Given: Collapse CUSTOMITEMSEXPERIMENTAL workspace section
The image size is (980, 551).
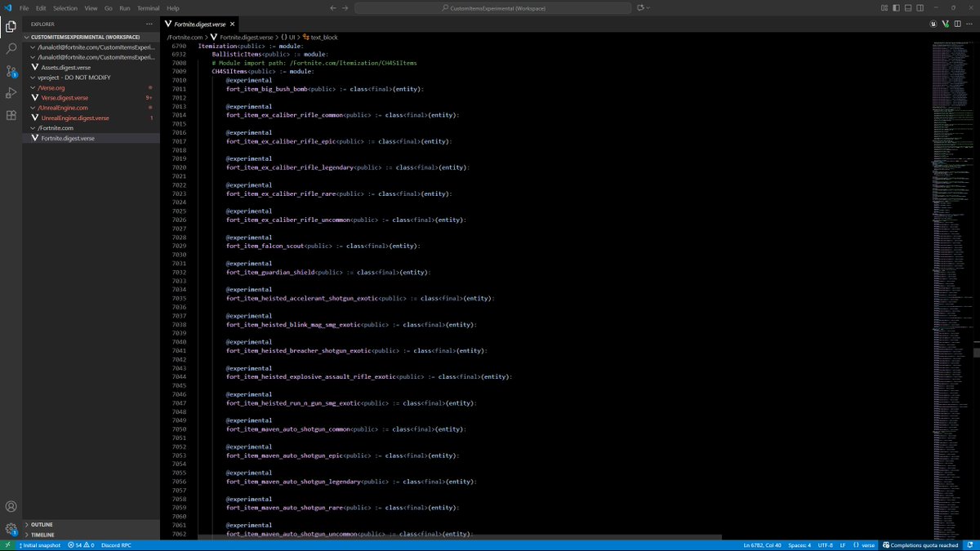Looking at the screenshot, I should pyautogui.click(x=91, y=37).
